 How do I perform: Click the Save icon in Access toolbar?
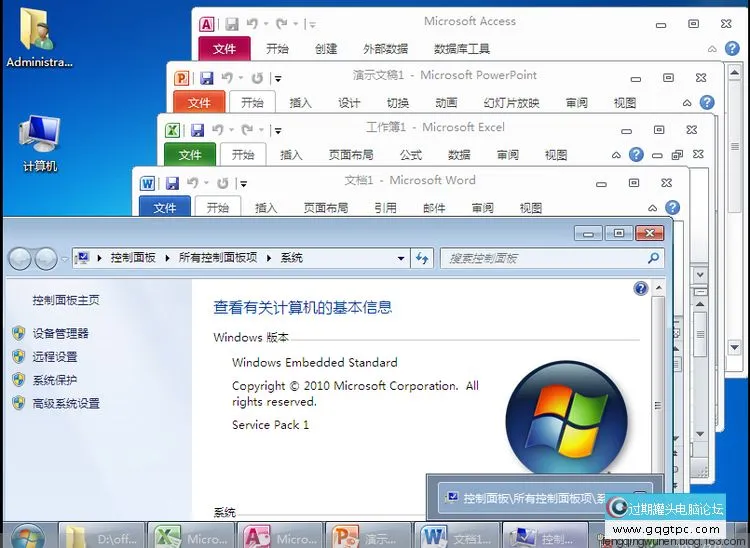232,24
